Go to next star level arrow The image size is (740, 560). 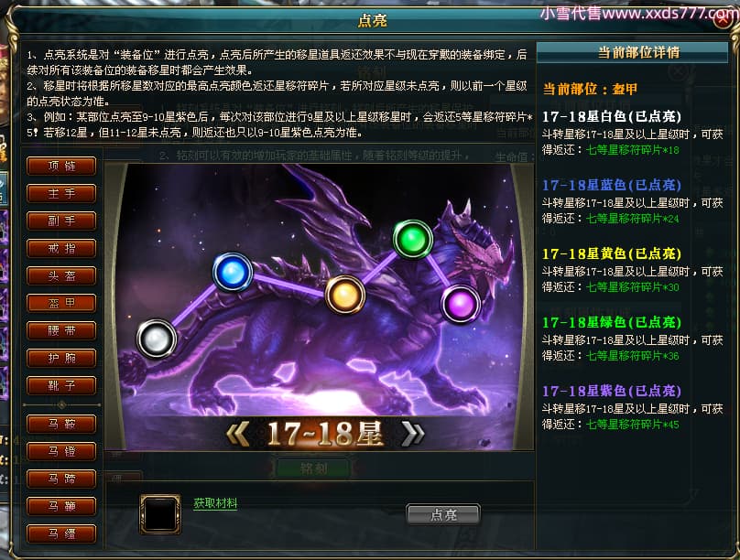click(x=412, y=433)
